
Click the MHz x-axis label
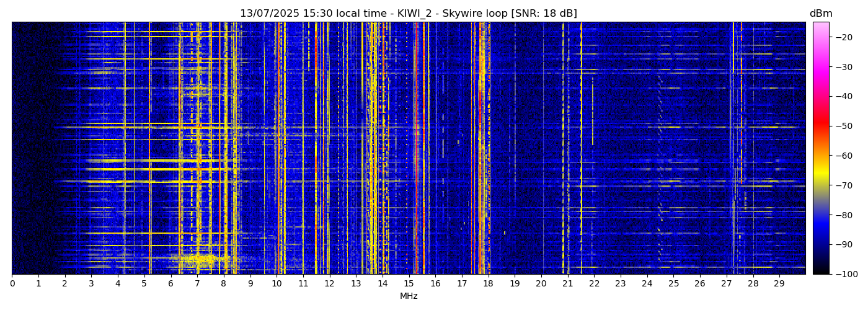(409, 296)
